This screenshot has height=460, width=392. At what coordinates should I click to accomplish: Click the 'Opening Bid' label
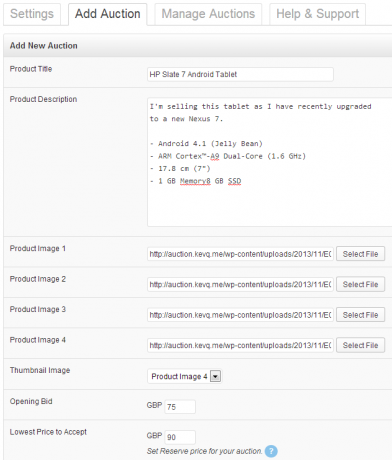(x=31, y=401)
